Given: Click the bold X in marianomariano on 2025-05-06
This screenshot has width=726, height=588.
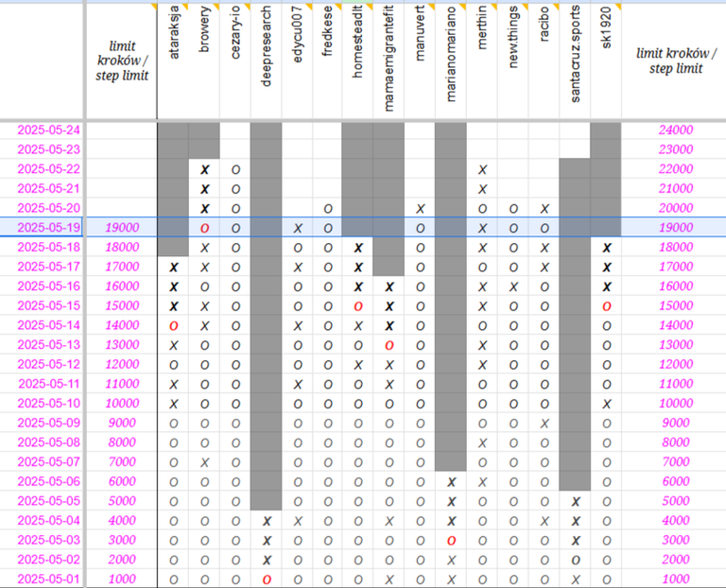Looking at the screenshot, I should (x=452, y=482).
